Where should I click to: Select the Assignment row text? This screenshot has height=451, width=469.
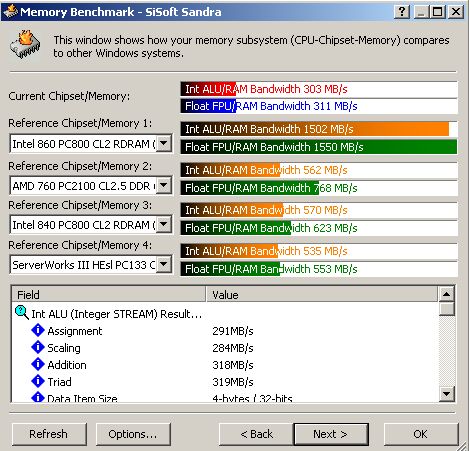[75, 331]
